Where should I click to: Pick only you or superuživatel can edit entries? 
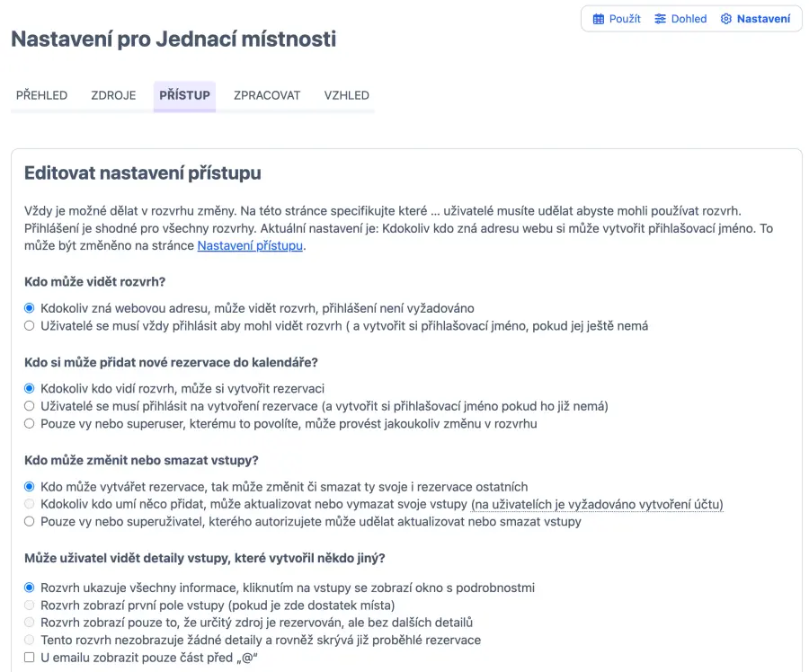pyautogui.click(x=30, y=521)
